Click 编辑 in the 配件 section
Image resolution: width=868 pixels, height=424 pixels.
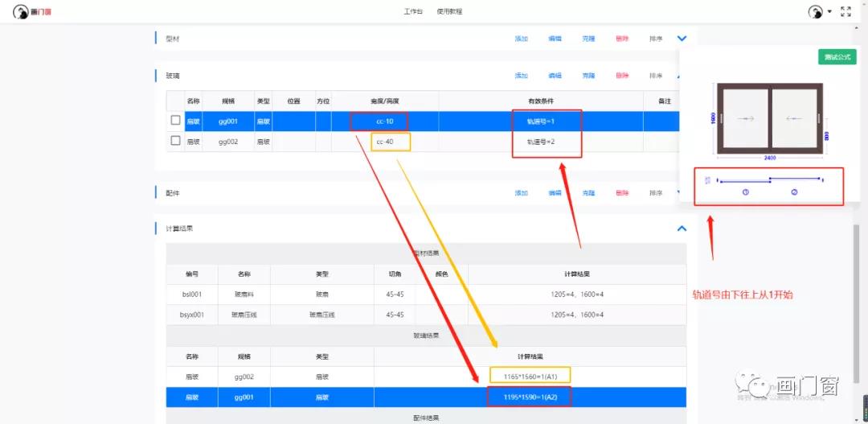[x=555, y=193]
